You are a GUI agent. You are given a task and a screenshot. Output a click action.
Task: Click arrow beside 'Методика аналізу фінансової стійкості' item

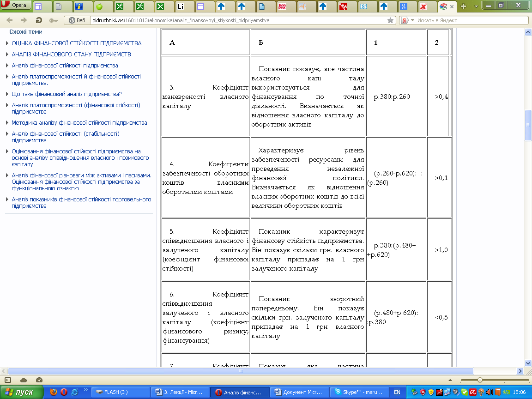(7, 122)
